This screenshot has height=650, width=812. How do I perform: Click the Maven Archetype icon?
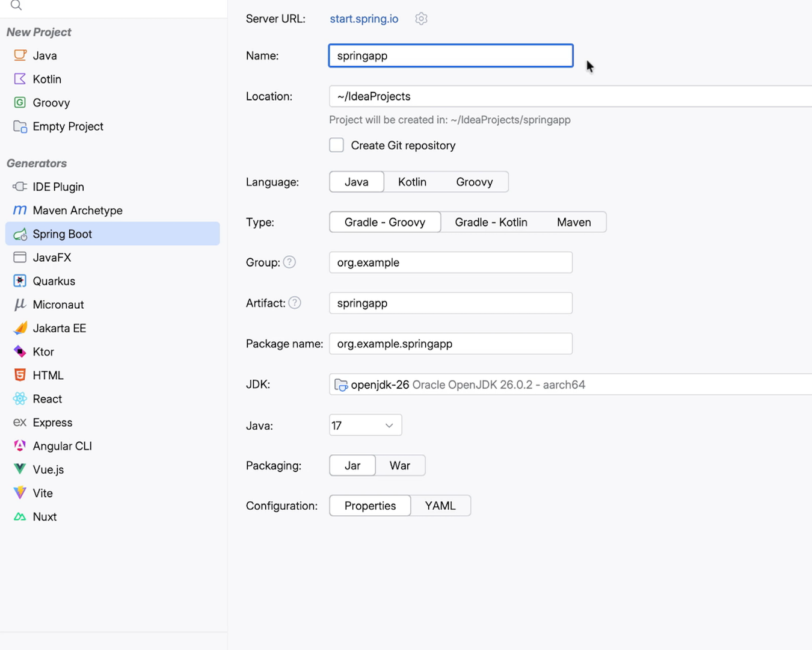pos(20,210)
